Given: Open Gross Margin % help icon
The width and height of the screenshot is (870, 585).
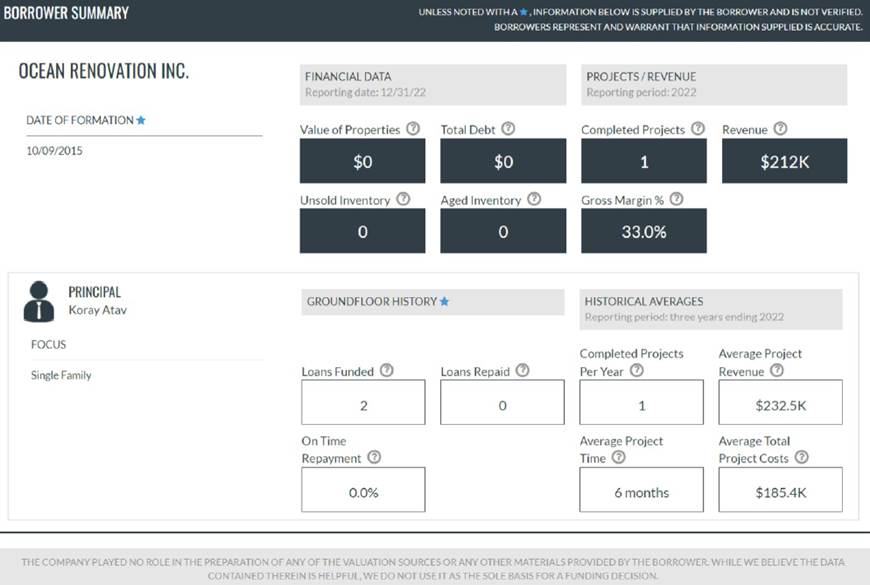Looking at the screenshot, I should (676, 199).
